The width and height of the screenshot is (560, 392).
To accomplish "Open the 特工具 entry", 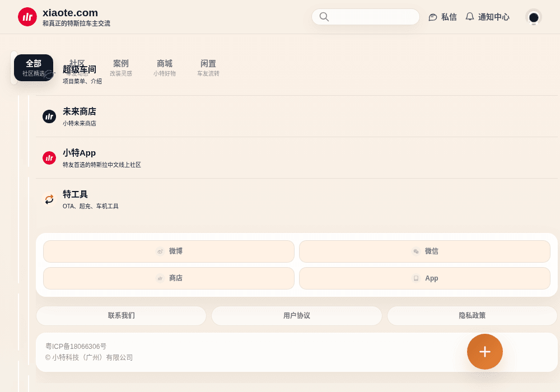I will 296,199.
